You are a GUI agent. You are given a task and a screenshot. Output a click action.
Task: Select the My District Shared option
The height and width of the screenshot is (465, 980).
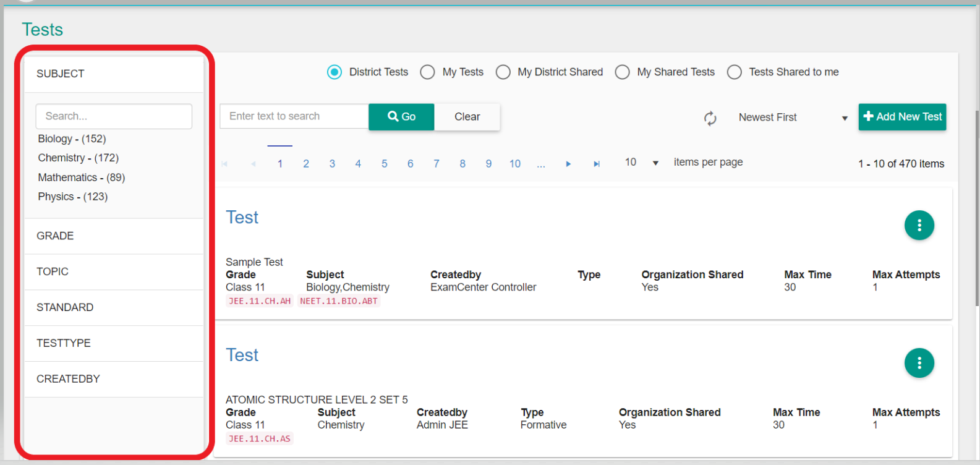click(503, 72)
